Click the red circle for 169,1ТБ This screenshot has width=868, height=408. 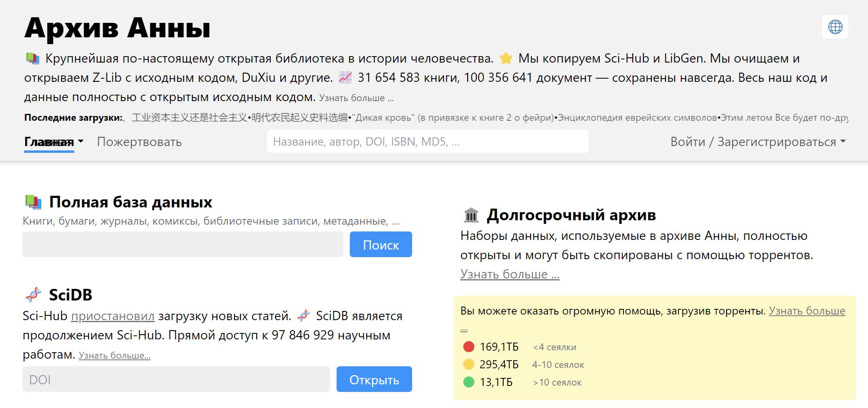click(x=469, y=347)
